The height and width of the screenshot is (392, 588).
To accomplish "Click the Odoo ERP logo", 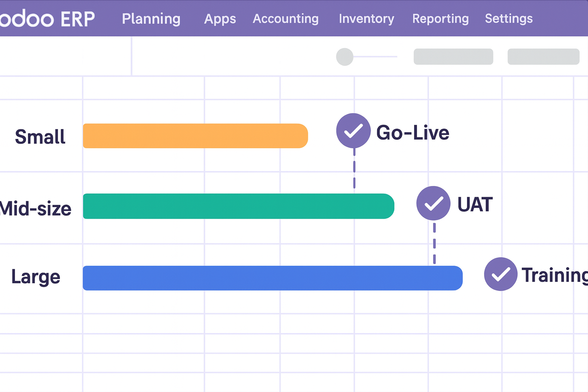I will (x=47, y=19).
